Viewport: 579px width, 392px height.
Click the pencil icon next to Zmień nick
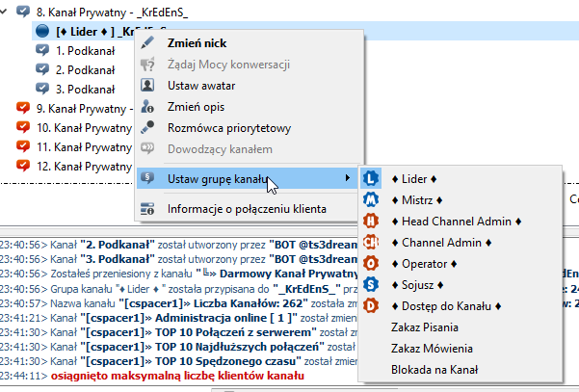tap(147, 43)
